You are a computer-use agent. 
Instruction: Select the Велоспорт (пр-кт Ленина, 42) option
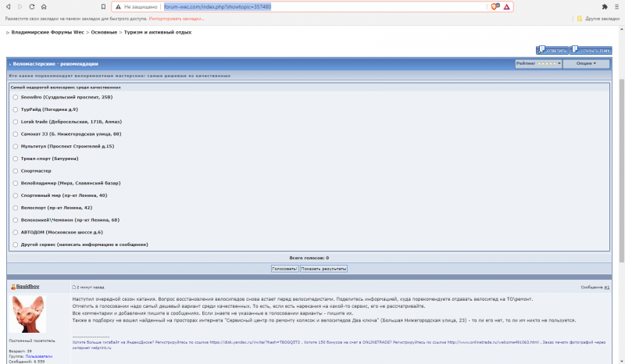tap(16, 208)
